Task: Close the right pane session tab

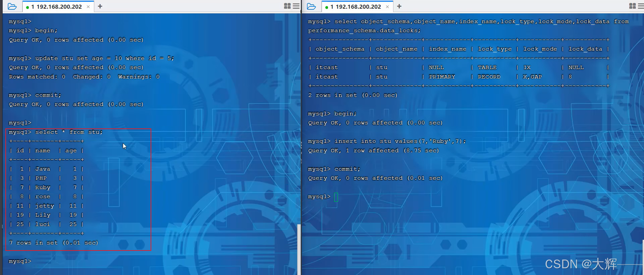Action: (387, 7)
